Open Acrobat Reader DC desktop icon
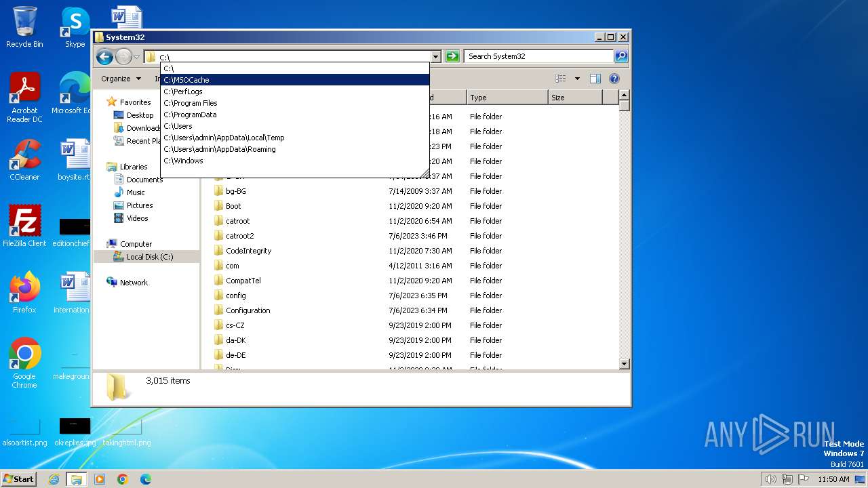868x488 pixels. pyautogui.click(x=24, y=98)
